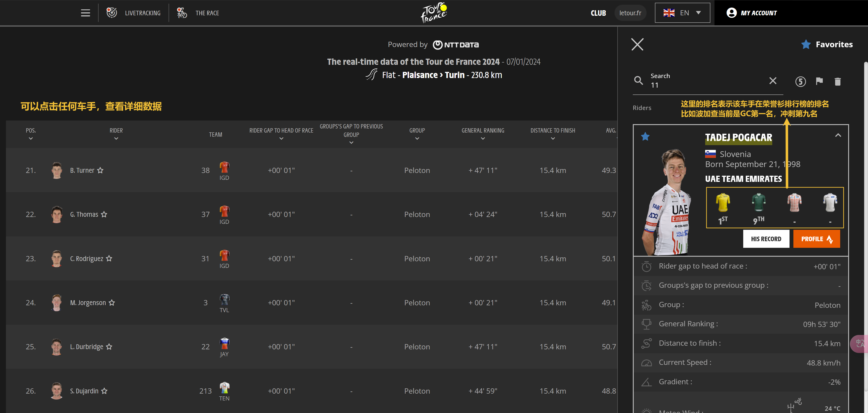Click the translate floating icon

[x=859, y=344]
